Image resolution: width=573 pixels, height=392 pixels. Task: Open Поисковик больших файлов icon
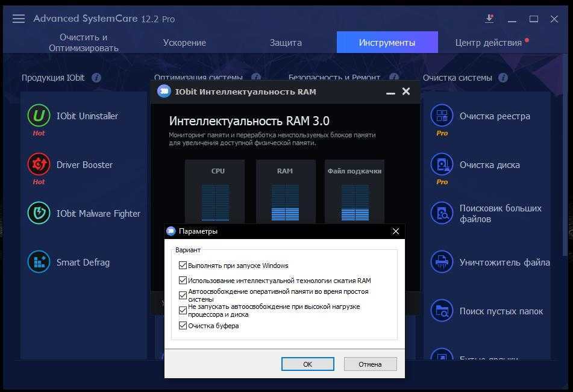pos(442,213)
